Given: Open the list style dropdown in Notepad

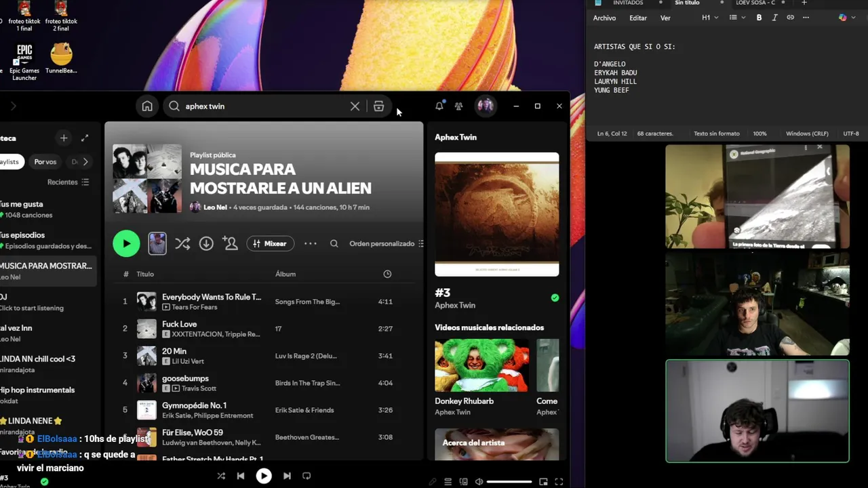Looking at the screenshot, I should 737,18.
